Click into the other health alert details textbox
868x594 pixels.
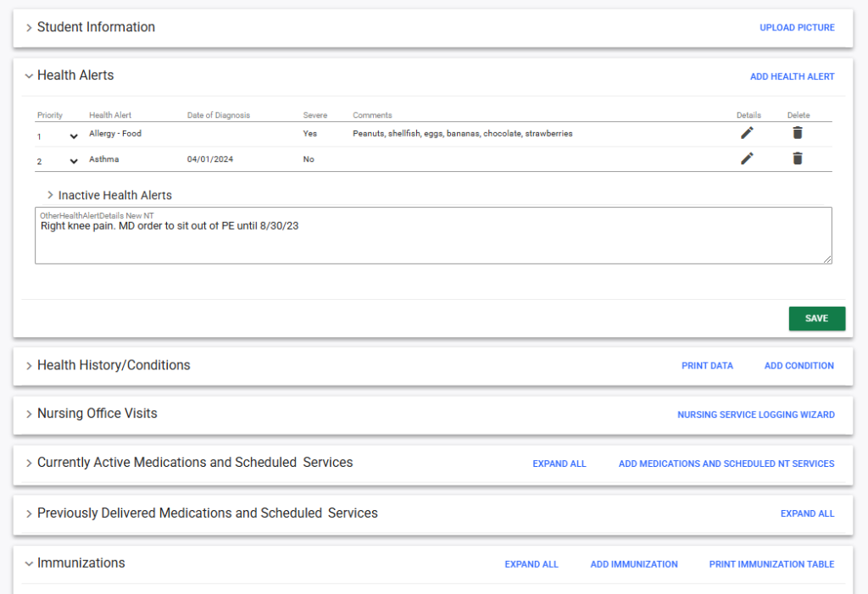tap(432, 241)
